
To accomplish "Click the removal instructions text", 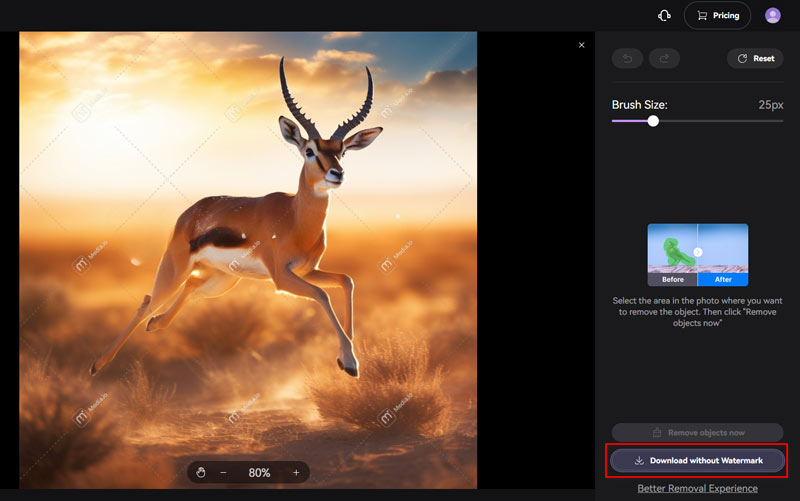I will (x=697, y=312).
